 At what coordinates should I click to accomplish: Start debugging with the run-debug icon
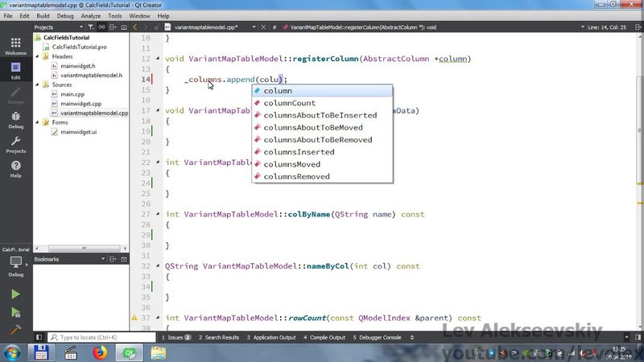click(15, 312)
